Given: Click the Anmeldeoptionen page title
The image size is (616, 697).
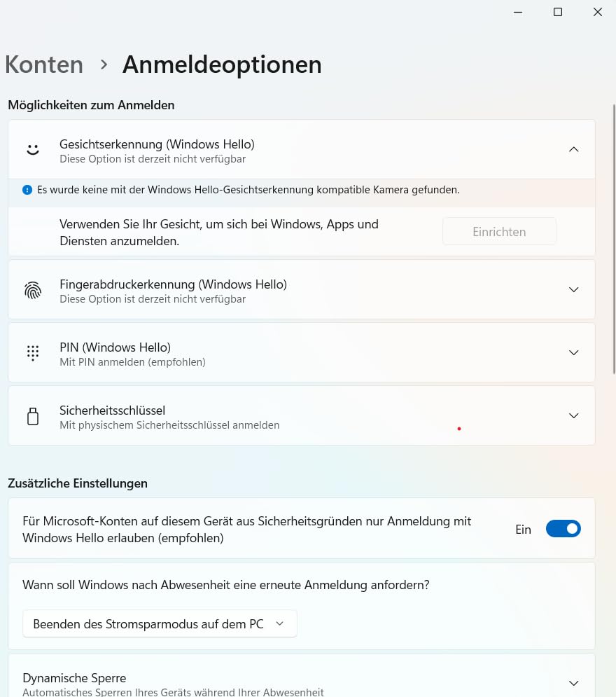Looking at the screenshot, I should click(x=222, y=65).
